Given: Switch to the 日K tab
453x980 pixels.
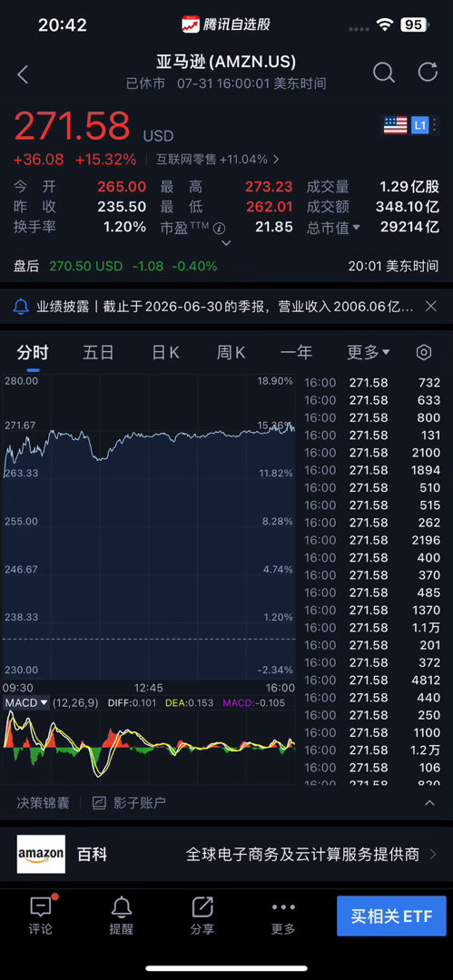Looking at the screenshot, I should pyautogui.click(x=166, y=352).
